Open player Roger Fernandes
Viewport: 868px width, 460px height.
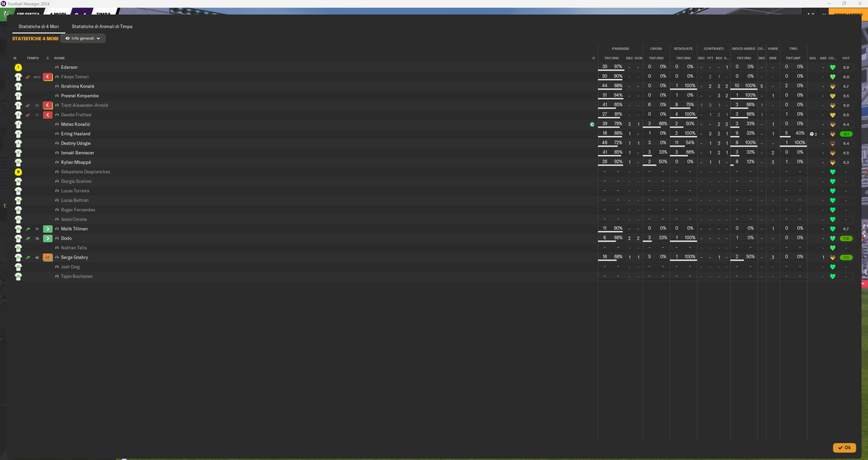click(78, 210)
